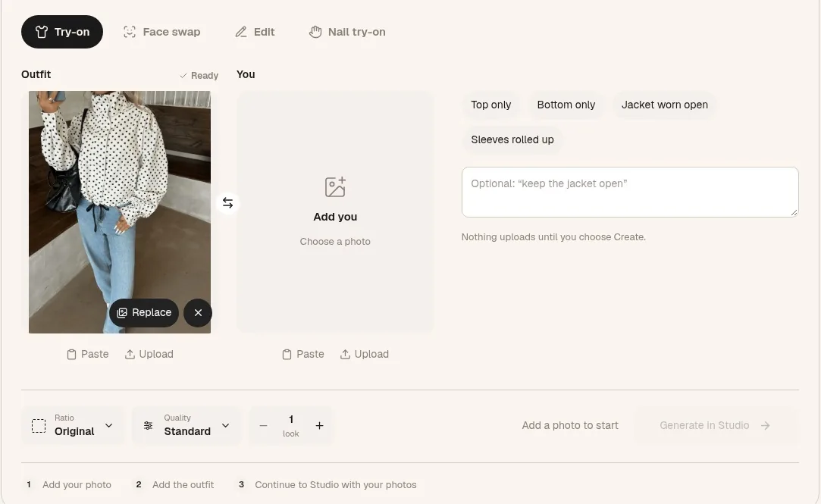Click the add-image icon in You panel
Image resolution: width=821 pixels, height=504 pixels.
335,187
